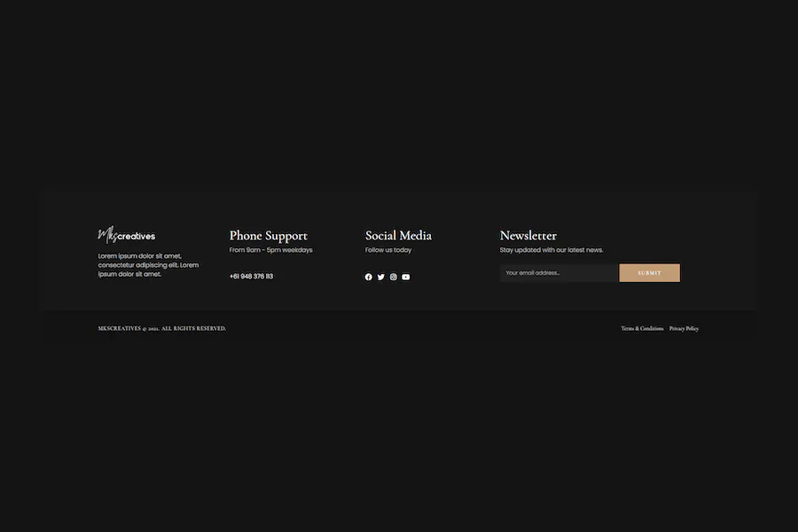Viewport: 798px width, 532px height.
Task: Click the +61 948 376 113 phone number
Action: pyautogui.click(x=252, y=276)
